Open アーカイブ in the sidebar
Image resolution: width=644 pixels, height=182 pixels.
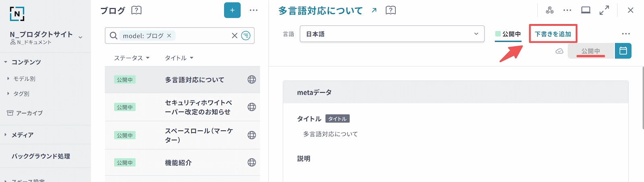(29, 113)
